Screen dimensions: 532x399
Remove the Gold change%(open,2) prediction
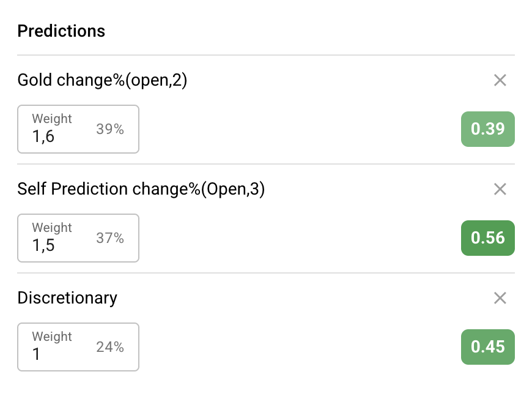500,80
